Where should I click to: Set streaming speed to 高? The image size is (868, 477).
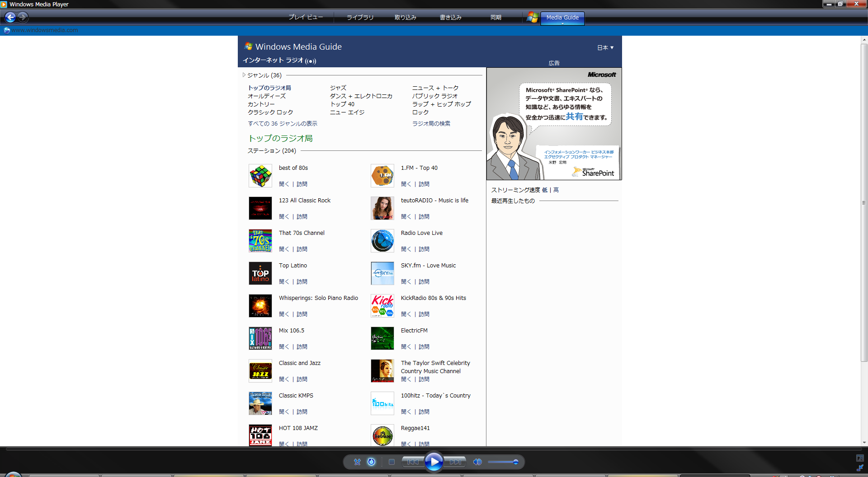pos(556,190)
